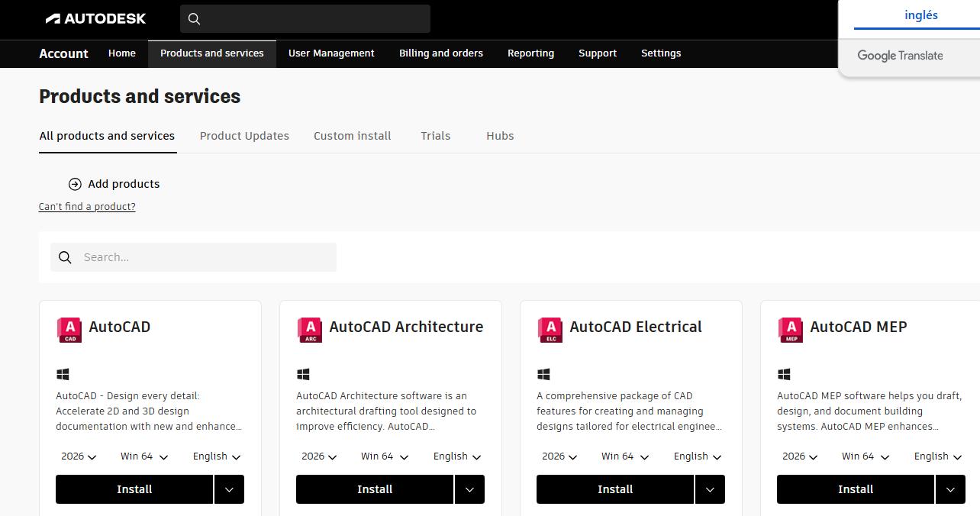Click the AutoCAD MEP product icon
This screenshot has height=516, width=980.
790,330
